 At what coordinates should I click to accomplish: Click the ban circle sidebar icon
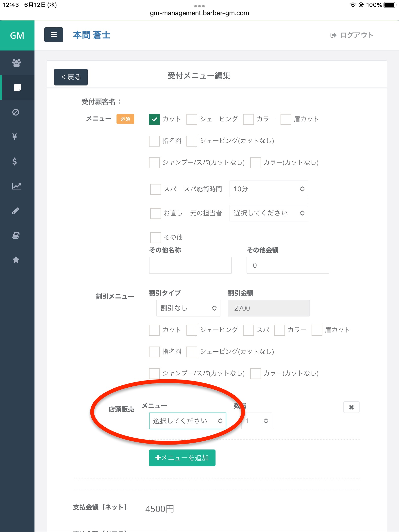[16, 112]
